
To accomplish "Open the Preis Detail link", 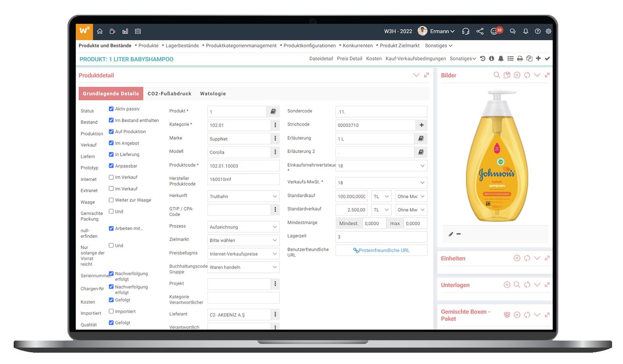I will click(x=350, y=59).
